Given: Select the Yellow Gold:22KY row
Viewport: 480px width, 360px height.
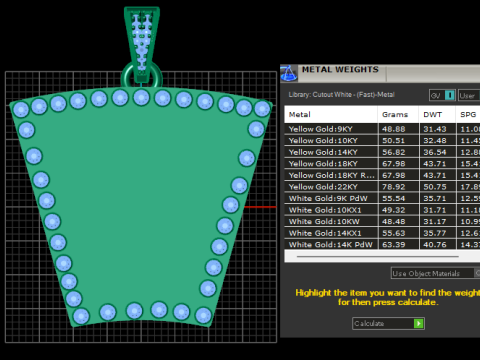Looking at the screenshot, I should pos(382,187).
